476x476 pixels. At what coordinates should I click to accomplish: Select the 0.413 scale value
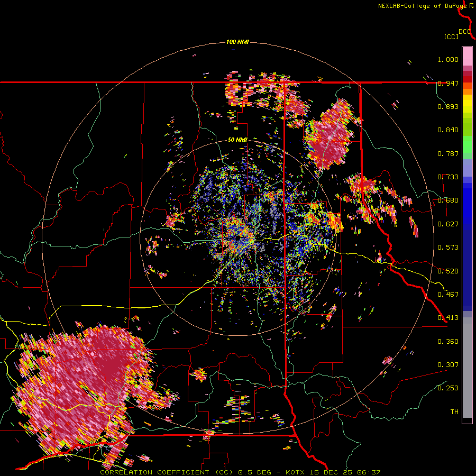448,317
